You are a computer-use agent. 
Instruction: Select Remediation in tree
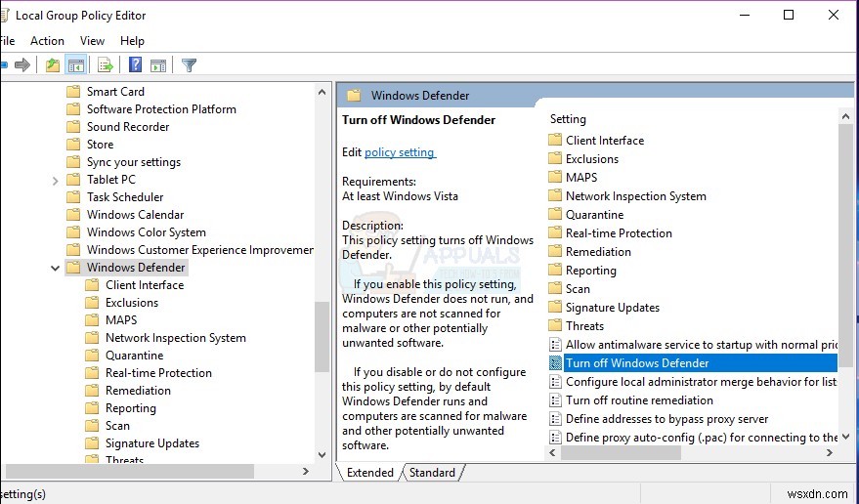pos(138,391)
